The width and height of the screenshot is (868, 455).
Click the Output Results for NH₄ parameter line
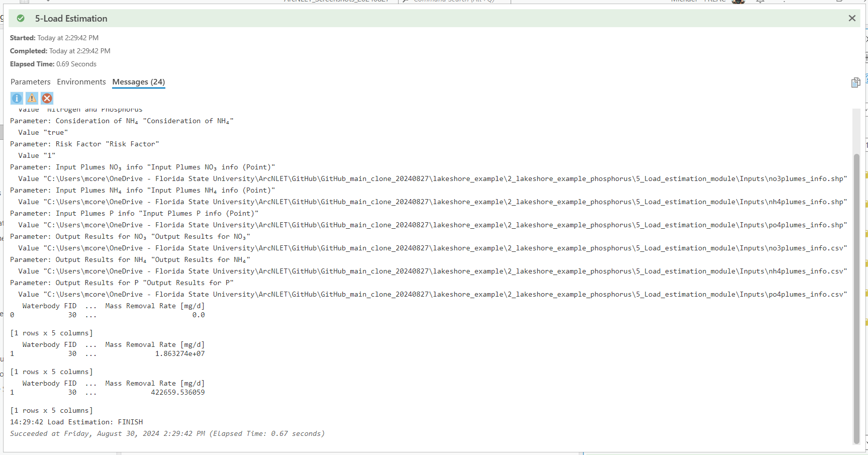(130, 259)
